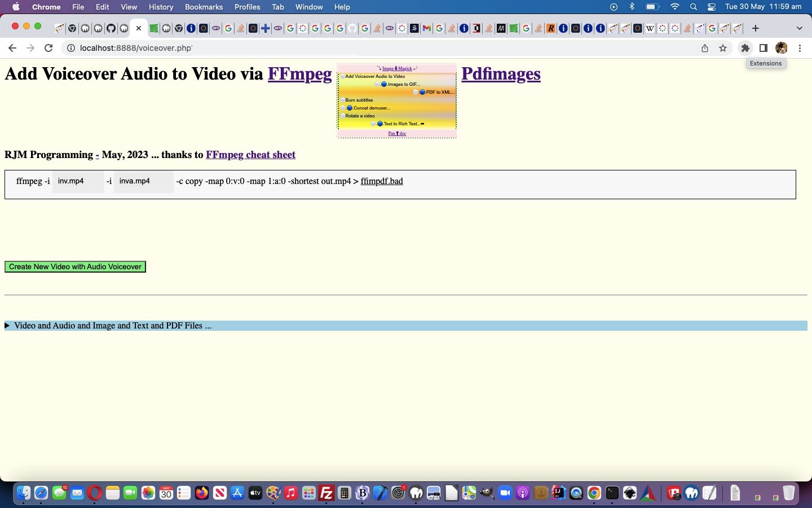
Task: Open macOS Control Centre in menu bar
Action: coord(711,7)
